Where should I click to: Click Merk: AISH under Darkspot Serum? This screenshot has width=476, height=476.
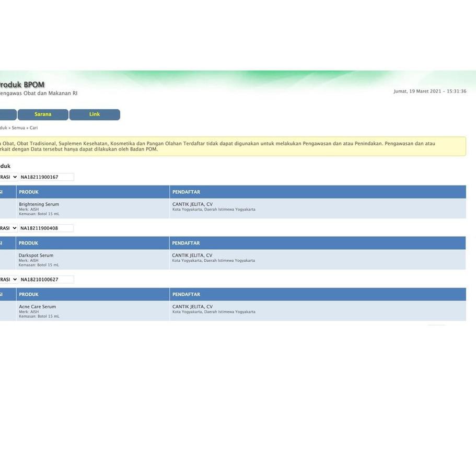(x=29, y=260)
